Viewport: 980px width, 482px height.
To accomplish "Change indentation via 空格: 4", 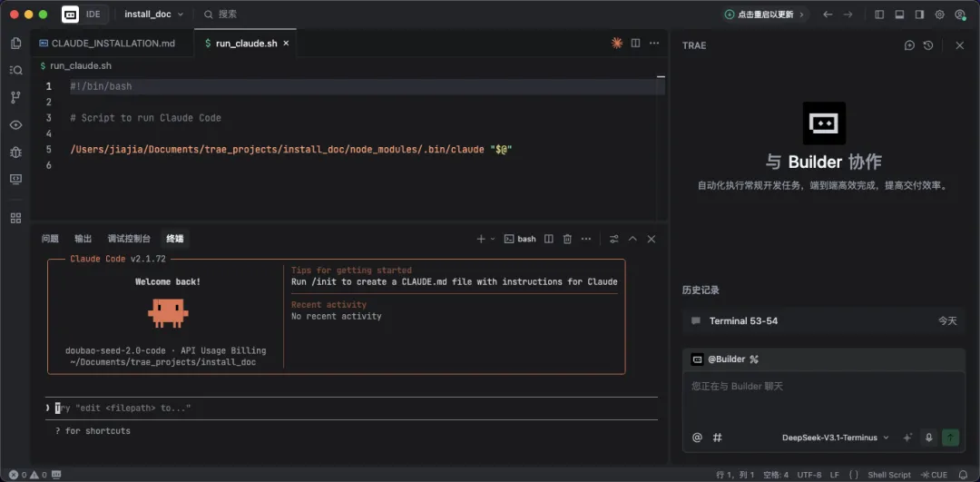I will click(x=776, y=475).
